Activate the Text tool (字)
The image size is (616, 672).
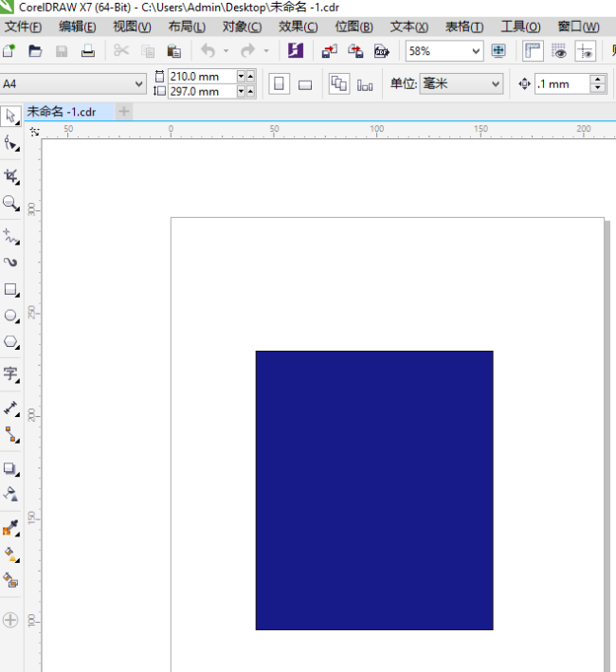11,372
